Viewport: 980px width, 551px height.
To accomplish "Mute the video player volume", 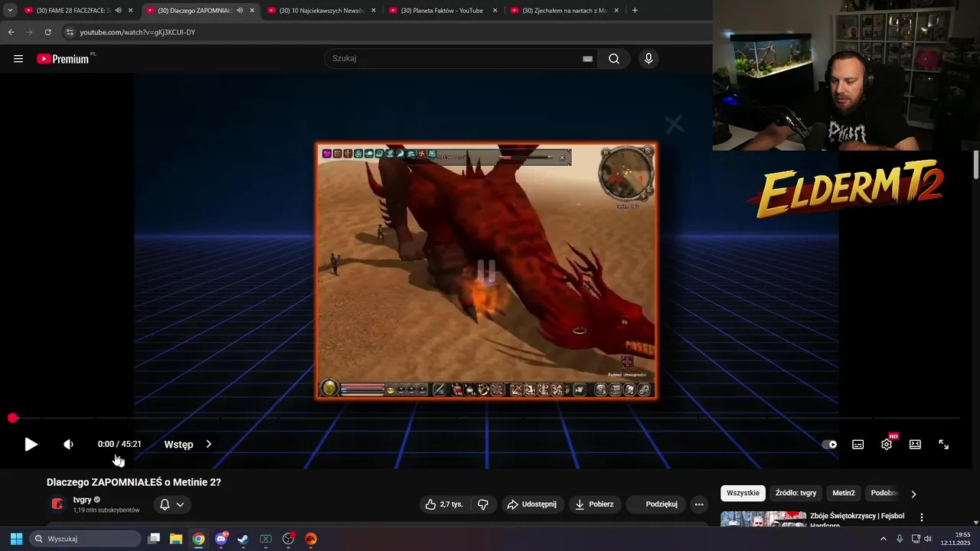I will pyautogui.click(x=68, y=444).
